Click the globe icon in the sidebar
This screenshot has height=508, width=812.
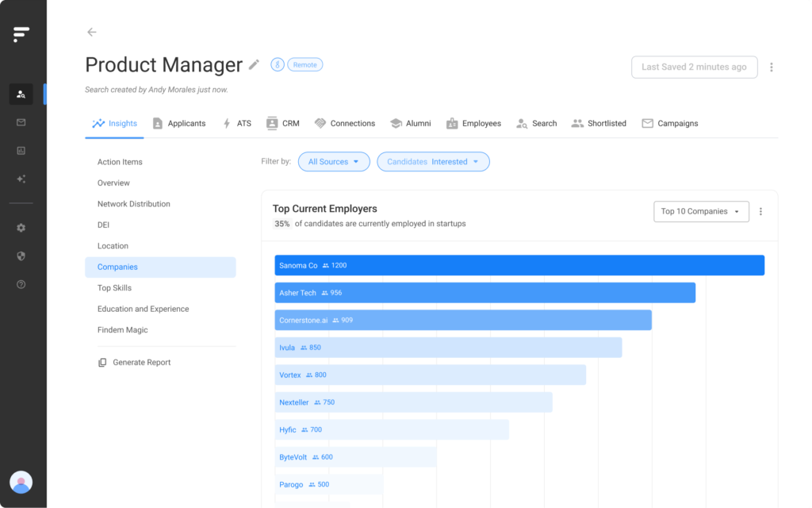pos(21,256)
